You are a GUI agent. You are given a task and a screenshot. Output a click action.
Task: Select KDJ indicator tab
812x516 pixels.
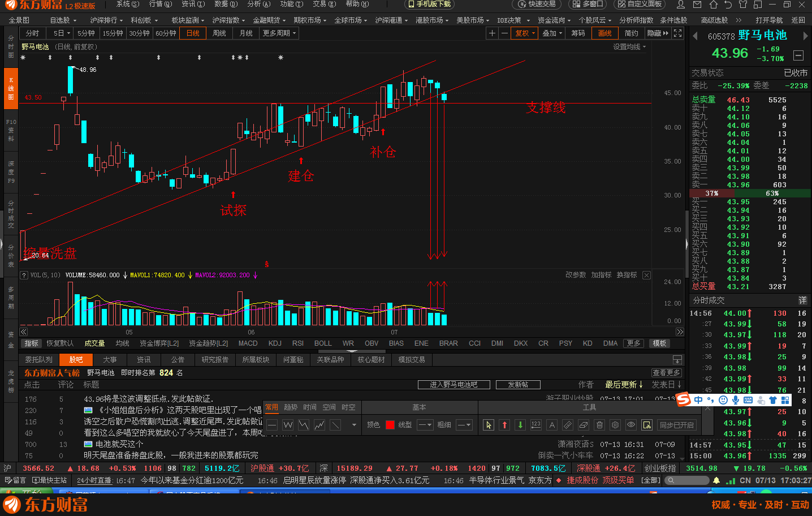pos(275,343)
